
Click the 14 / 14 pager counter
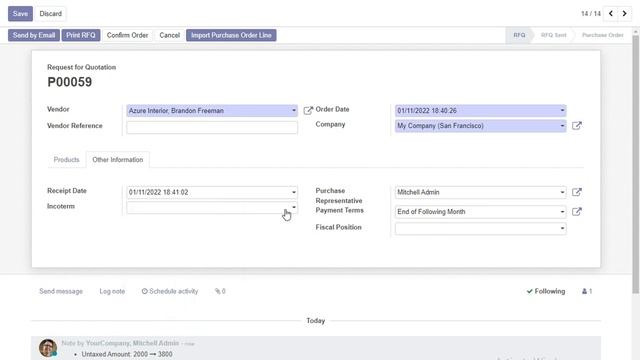pos(591,13)
